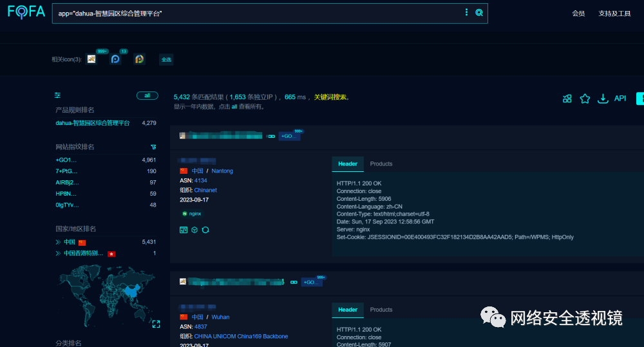Select the blue P related icon with 13 badge
The width and height of the screenshot is (644, 347).
pyautogui.click(x=115, y=59)
